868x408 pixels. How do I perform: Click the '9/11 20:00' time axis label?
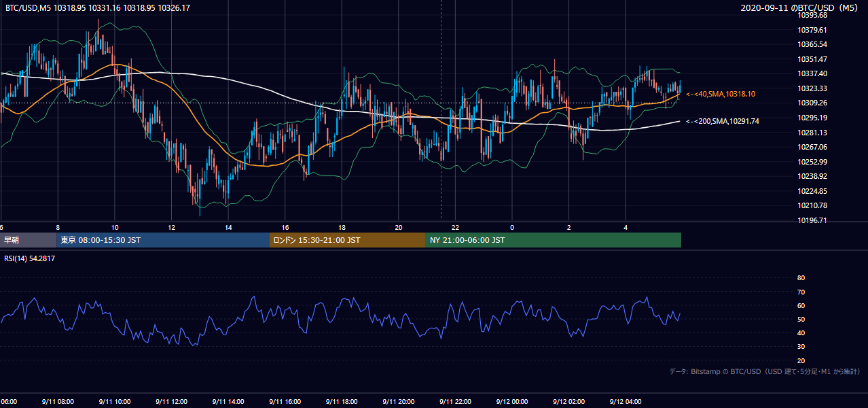point(398,401)
